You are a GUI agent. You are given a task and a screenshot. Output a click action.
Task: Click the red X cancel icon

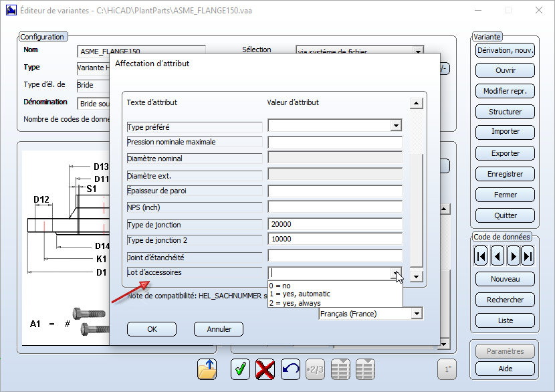click(x=265, y=369)
